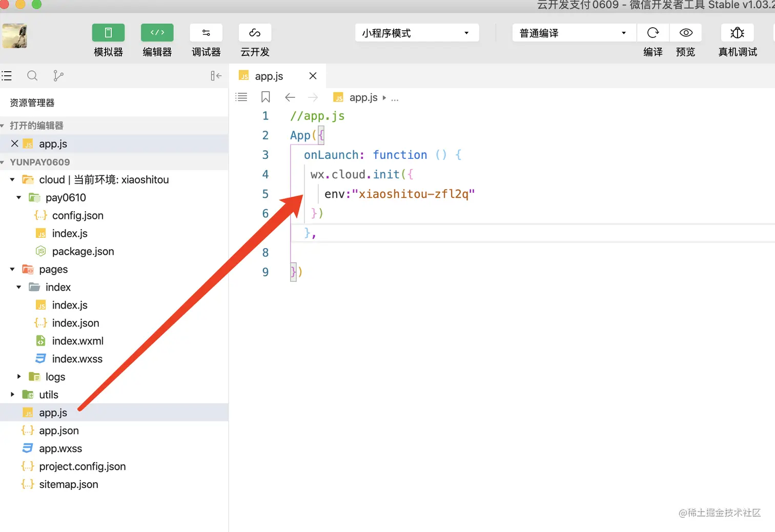Viewport: 775px width, 532px height.
Task: Collapse the cloud folder arrow
Action: pos(12,179)
